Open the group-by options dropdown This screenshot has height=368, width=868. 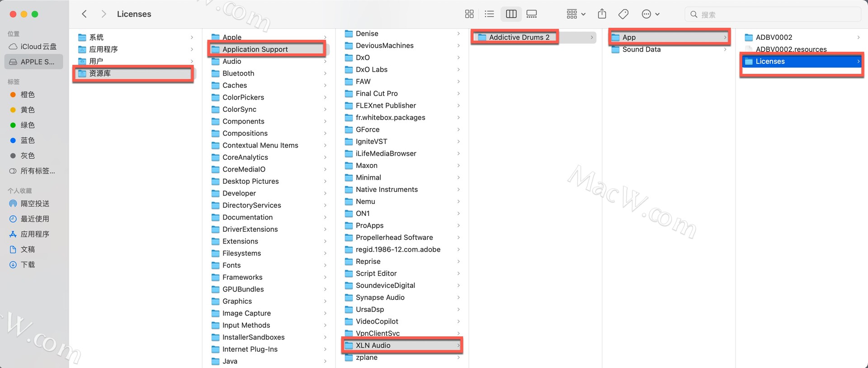[576, 14]
